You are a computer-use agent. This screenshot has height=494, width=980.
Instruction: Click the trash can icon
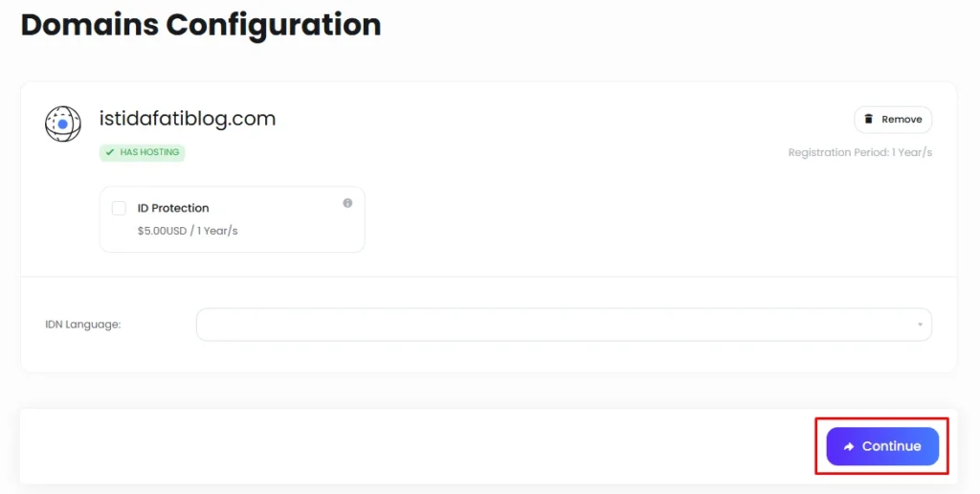(868, 120)
